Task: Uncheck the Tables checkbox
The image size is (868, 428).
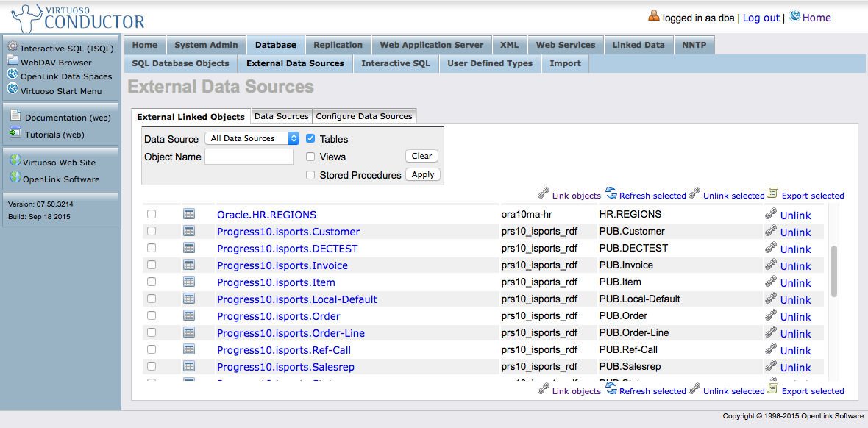Action: click(x=310, y=138)
